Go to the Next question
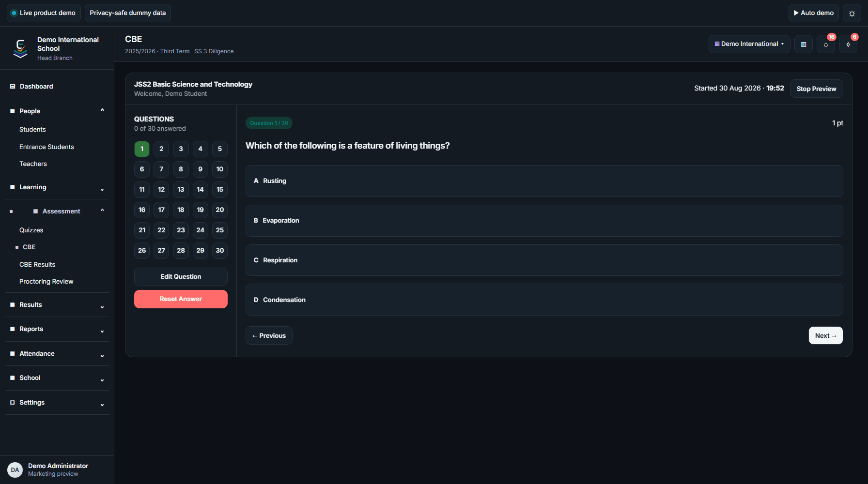This screenshot has width=868, height=484. [x=825, y=335]
